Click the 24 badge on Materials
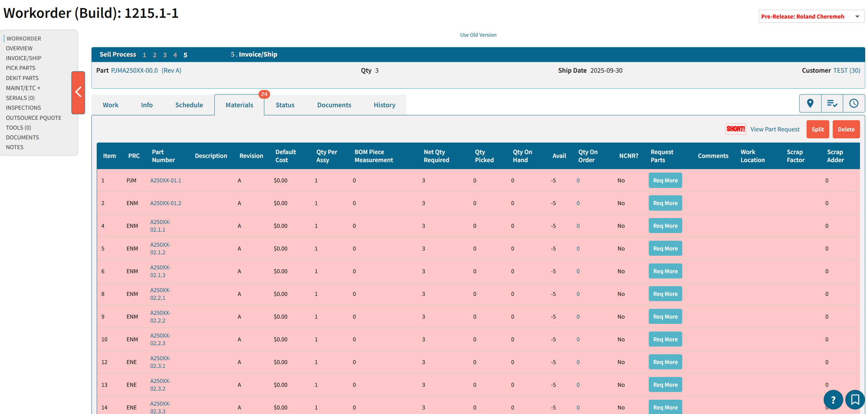This screenshot has width=868, height=414. [264, 94]
